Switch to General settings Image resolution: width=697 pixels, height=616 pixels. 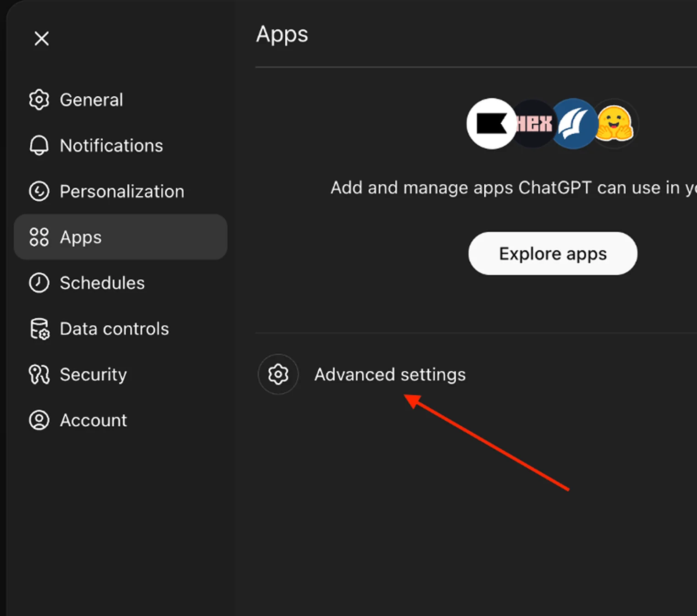(91, 99)
